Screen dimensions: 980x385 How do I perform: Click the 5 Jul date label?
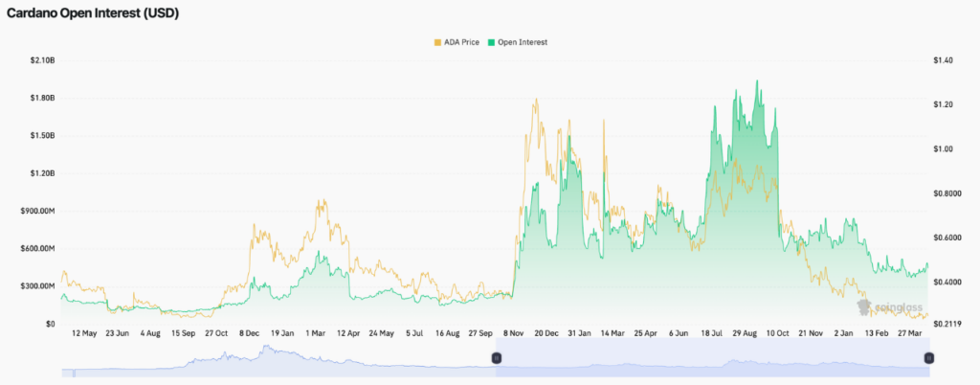415,333
